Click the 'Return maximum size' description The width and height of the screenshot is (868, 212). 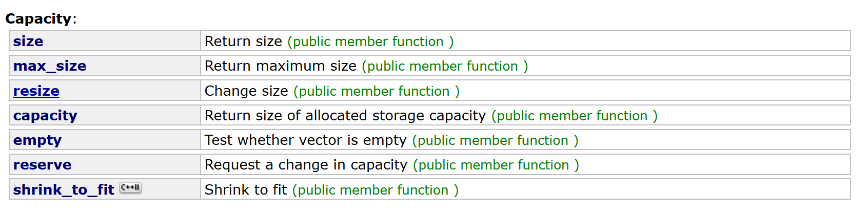coord(281,66)
